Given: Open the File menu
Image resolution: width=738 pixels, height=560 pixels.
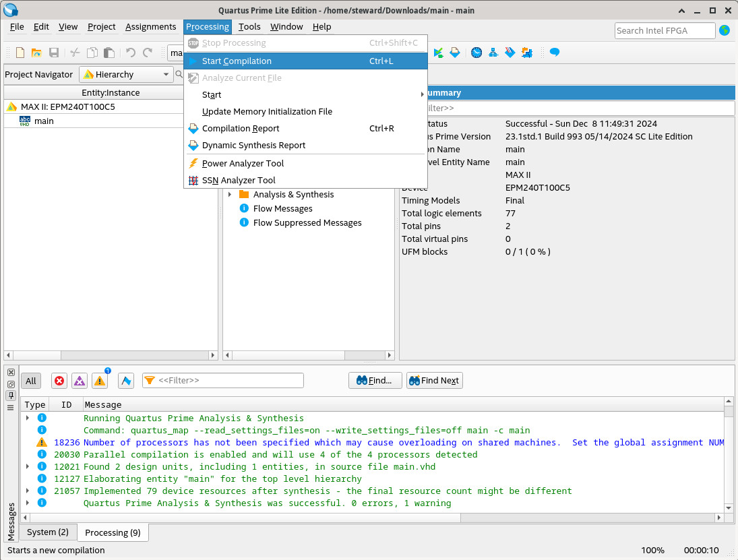Looking at the screenshot, I should coord(17,27).
